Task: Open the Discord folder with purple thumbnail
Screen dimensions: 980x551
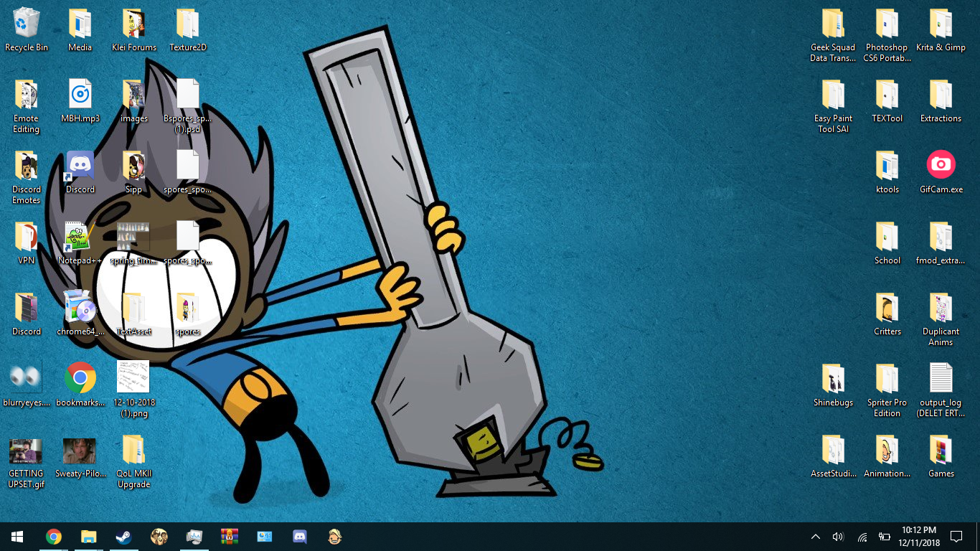Action: pos(27,314)
